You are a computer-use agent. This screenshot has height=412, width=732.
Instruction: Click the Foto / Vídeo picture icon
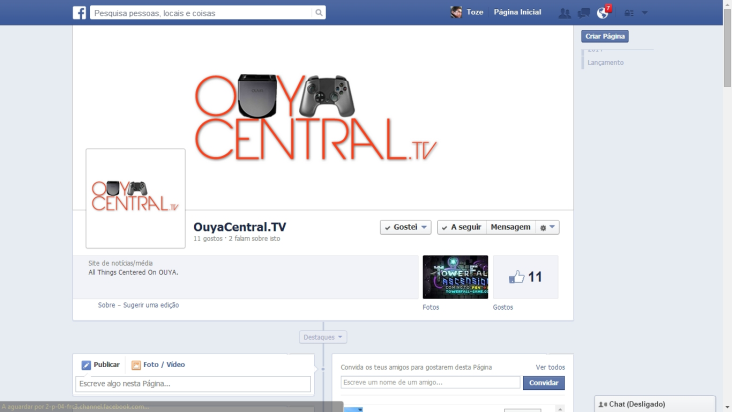pyautogui.click(x=136, y=365)
